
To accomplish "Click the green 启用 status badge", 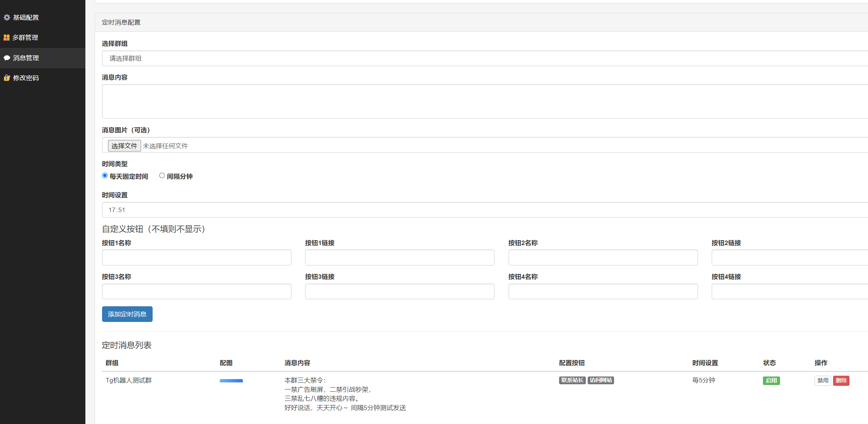I will click(771, 381).
